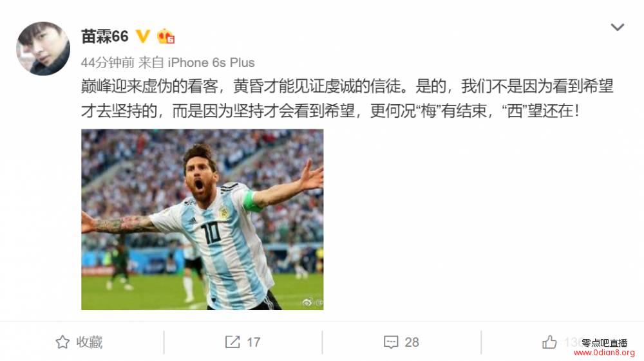644x361 pixels.
Task: Click the Weibo watermark on the photo
Action: (313, 302)
